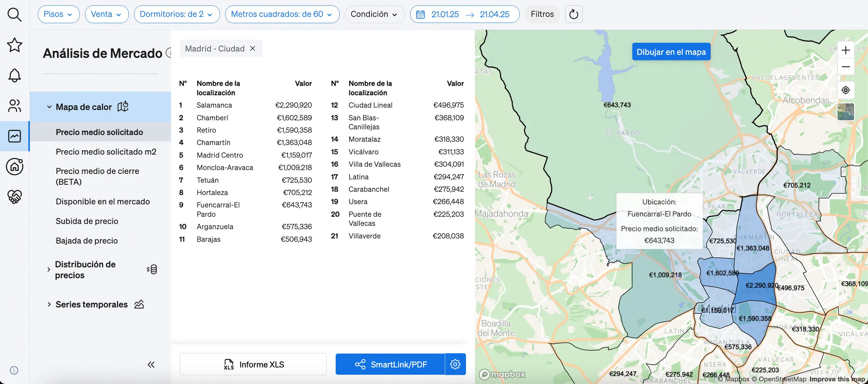Open SmartLink/PDF settings gear

click(x=455, y=364)
